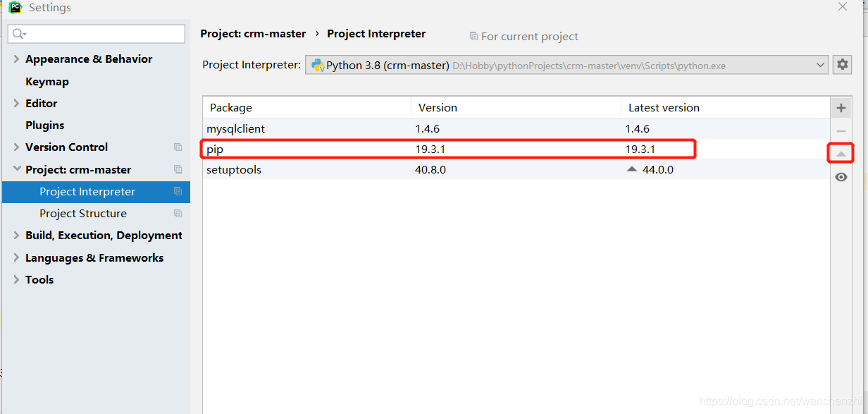Sort by Version column header
Screen dimensions: 868x414
coord(516,108)
